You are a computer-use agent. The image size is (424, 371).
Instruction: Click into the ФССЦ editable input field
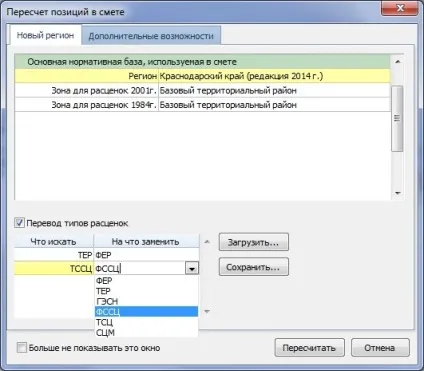pos(140,268)
